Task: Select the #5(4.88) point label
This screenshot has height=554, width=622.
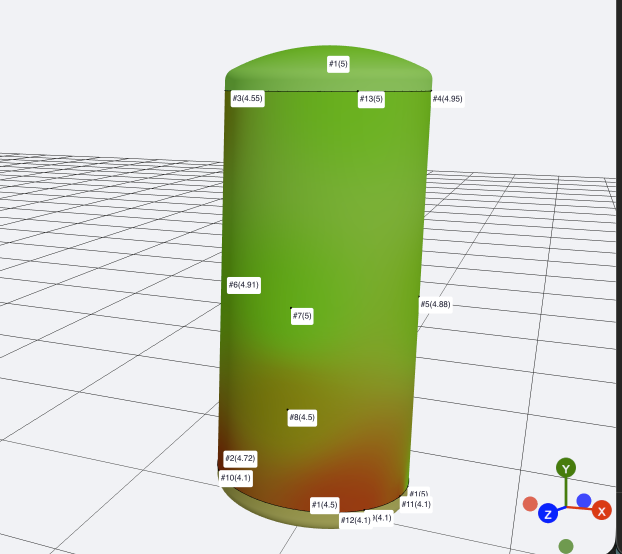Action: (435, 304)
